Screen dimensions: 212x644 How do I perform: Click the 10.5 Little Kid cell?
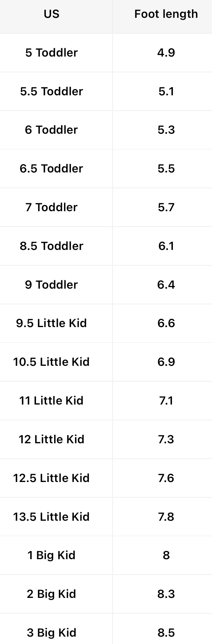(51, 362)
